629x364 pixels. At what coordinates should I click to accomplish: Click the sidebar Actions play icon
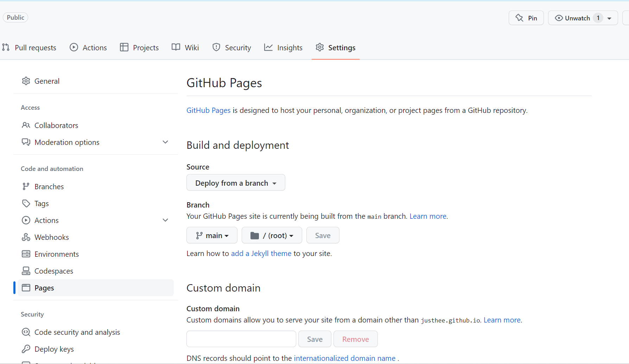(26, 220)
